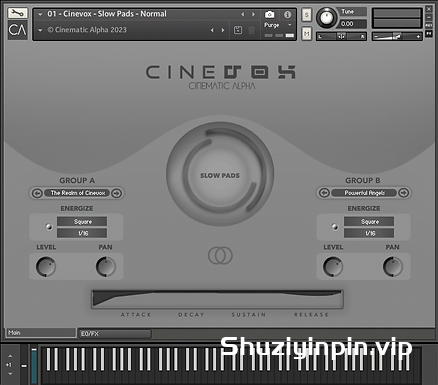Save the snapshot with the floppy icon
438x385 pixels.
(238, 30)
